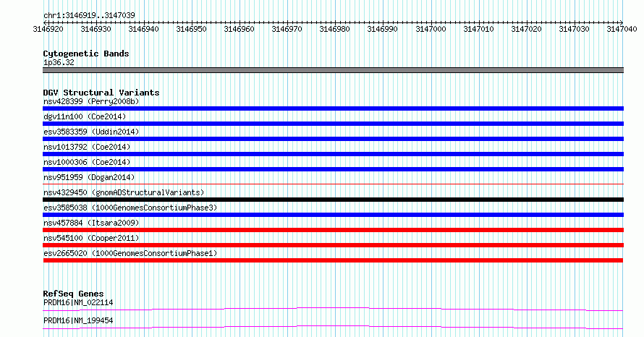The height and width of the screenshot is (337, 644).
Task: Select the blue nsv428399 variant bar
Action: (x=333, y=108)
